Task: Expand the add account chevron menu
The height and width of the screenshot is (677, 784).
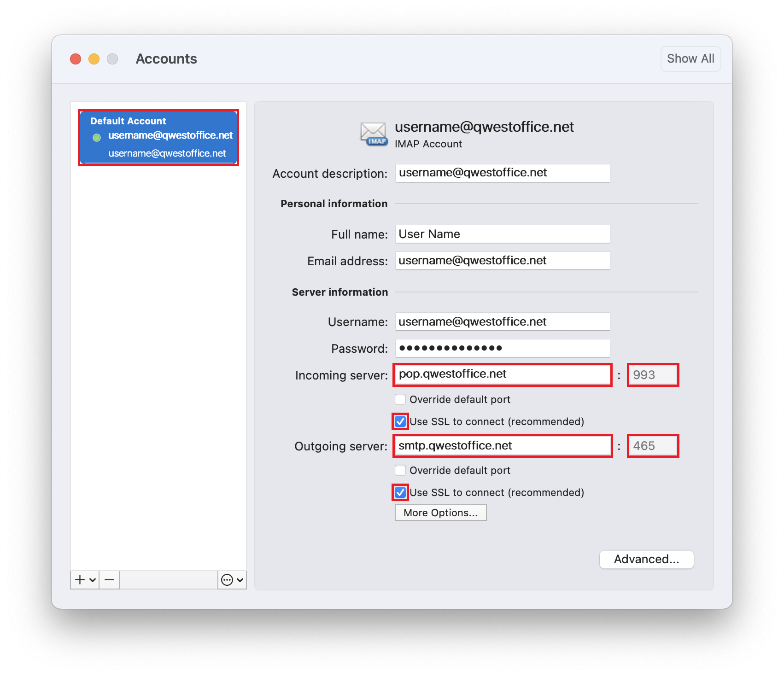Action: pos(93,580)
